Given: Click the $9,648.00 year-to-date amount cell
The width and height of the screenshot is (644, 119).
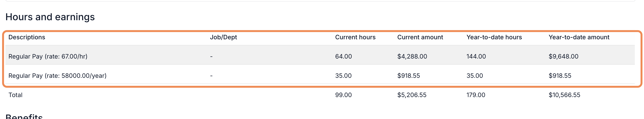Looking at the screenshot, I should pos(564,56).
